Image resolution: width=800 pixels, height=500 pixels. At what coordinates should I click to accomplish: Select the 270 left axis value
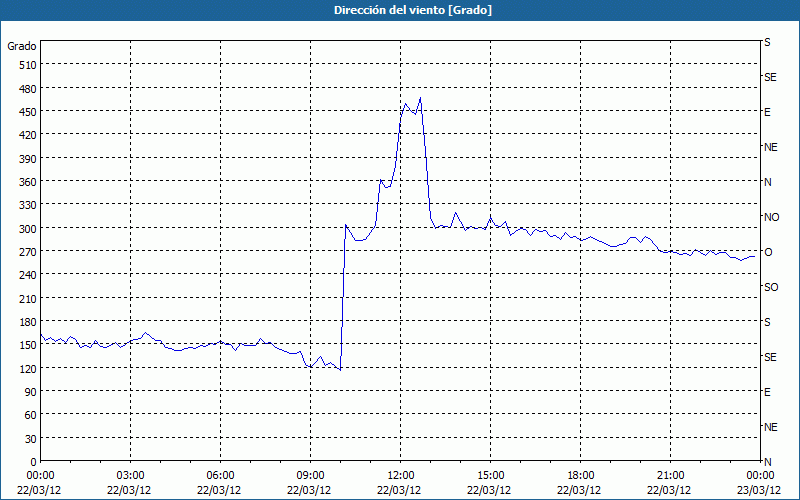tap(28, 252)
